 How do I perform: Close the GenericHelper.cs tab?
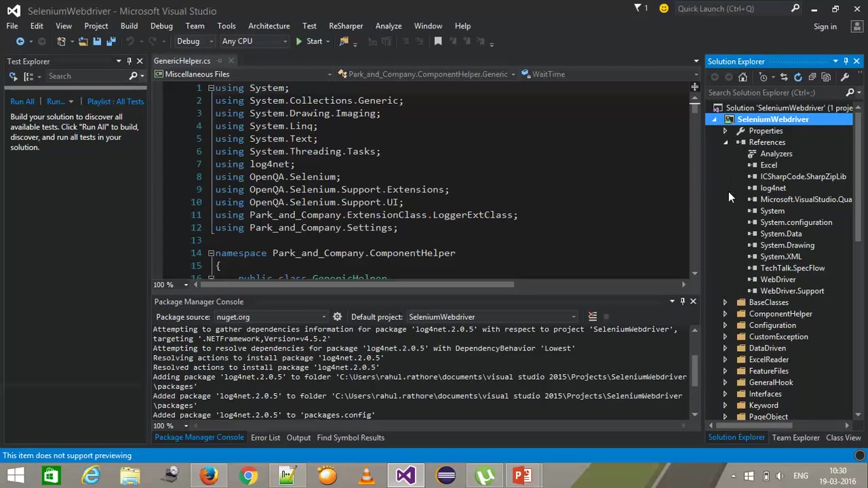(233, 61)
